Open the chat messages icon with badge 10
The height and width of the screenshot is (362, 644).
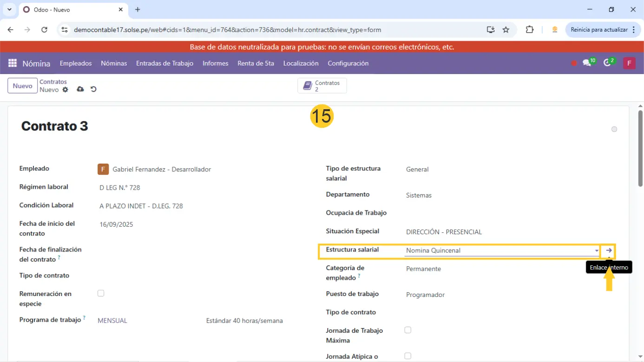(587, 63)
